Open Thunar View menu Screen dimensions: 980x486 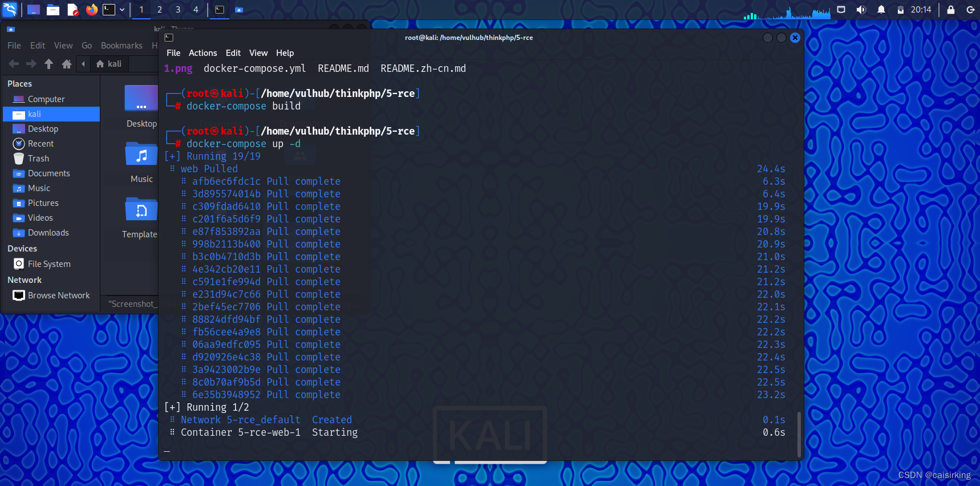point(63,46)
